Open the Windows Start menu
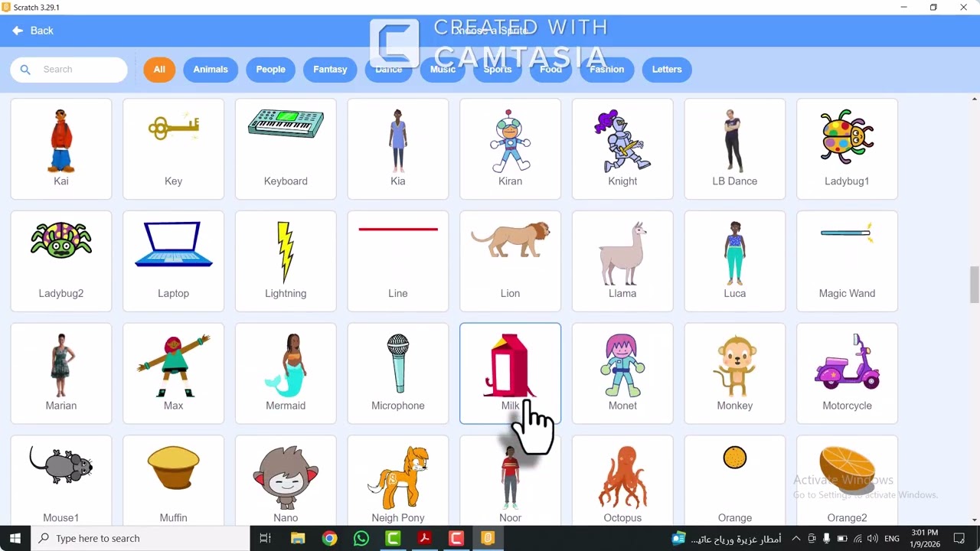Image resolution: width=980 pixels, height=551 pixels. pyautogui.click(x=15, y=538)
